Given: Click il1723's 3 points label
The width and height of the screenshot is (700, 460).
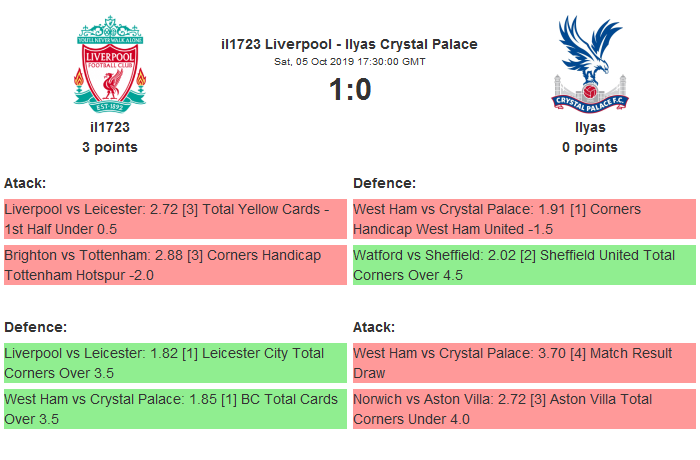Looking at the screenshot, I should click(110, 147).
